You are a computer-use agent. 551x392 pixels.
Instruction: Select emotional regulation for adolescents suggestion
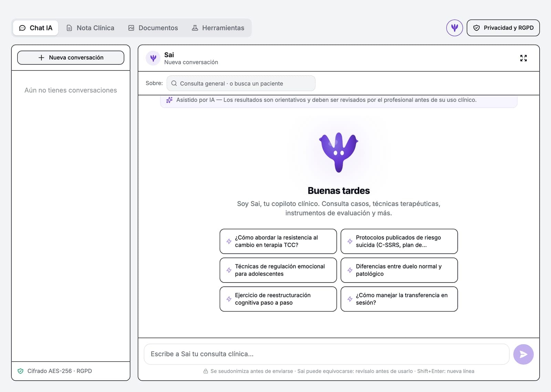point(278,270)
